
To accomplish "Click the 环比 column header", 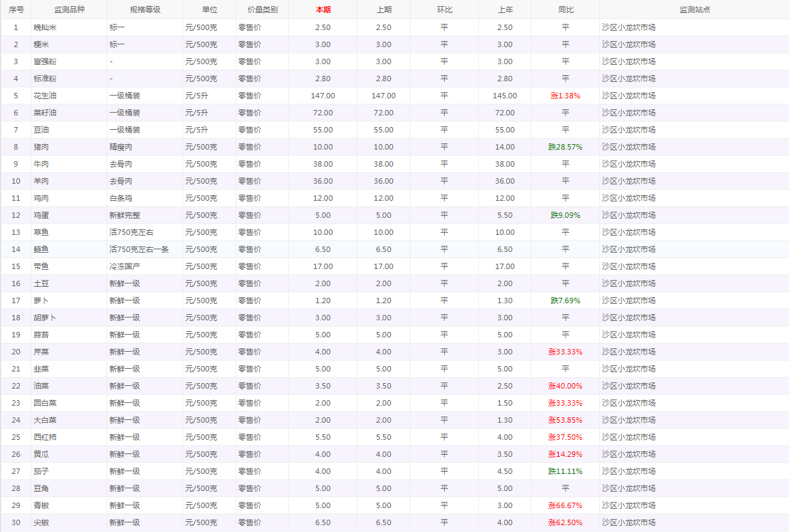I will point(444,10).
